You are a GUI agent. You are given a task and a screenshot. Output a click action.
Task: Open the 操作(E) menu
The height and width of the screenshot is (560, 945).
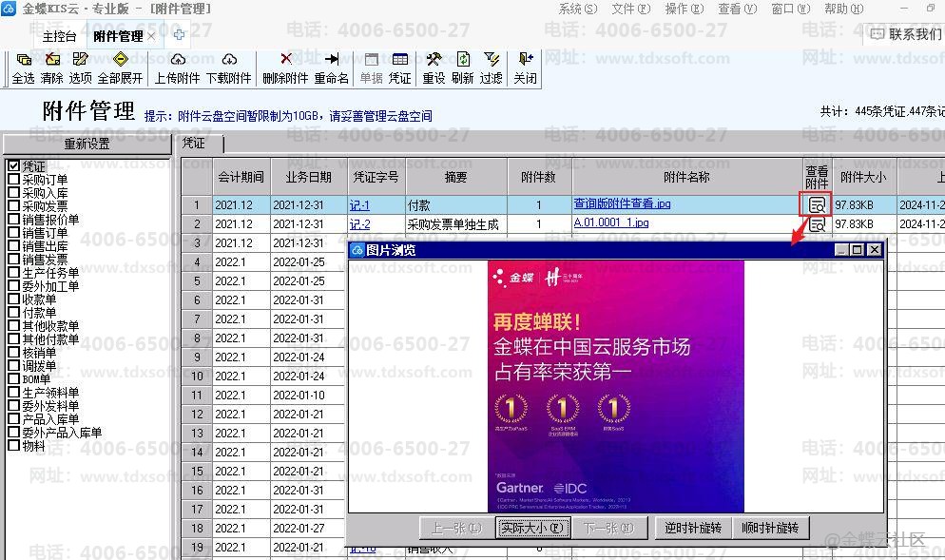point(685,9)
